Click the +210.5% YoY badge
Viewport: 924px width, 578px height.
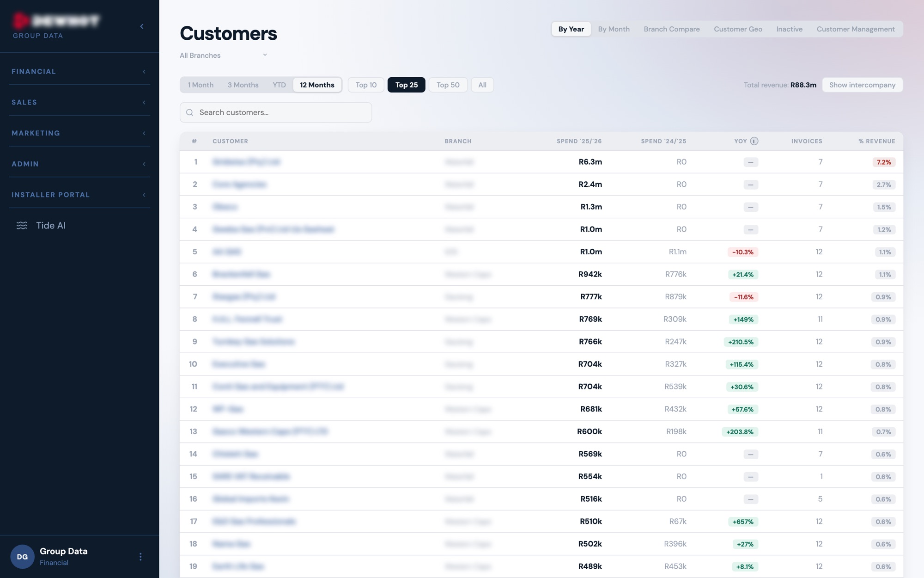(741, 342)
